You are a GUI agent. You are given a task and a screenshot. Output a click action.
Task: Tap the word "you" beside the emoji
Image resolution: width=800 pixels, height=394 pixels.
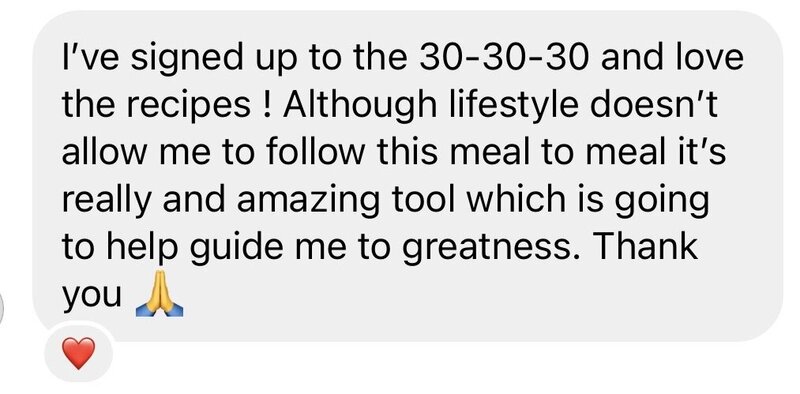click(x=92, y=297)
